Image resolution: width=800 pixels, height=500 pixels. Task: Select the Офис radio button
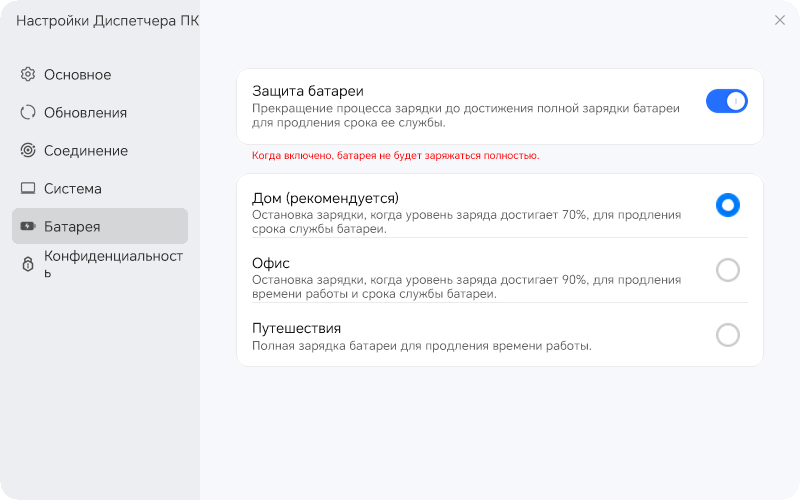click(728, 270)
